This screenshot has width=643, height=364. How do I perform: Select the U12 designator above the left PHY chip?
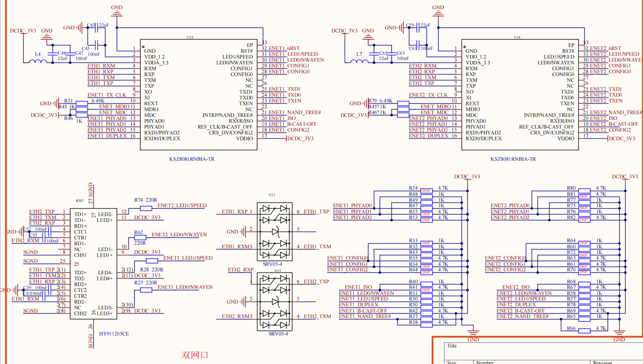point(190,37)
